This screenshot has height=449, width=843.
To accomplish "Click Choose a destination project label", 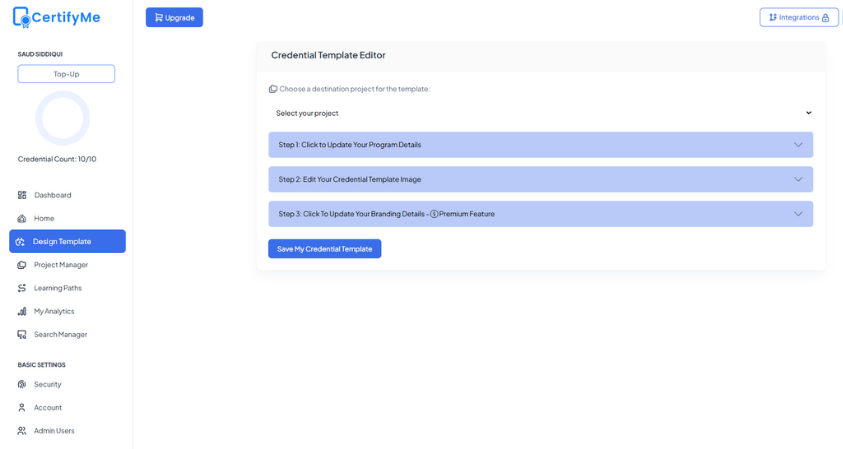I will tap(355, 89).
